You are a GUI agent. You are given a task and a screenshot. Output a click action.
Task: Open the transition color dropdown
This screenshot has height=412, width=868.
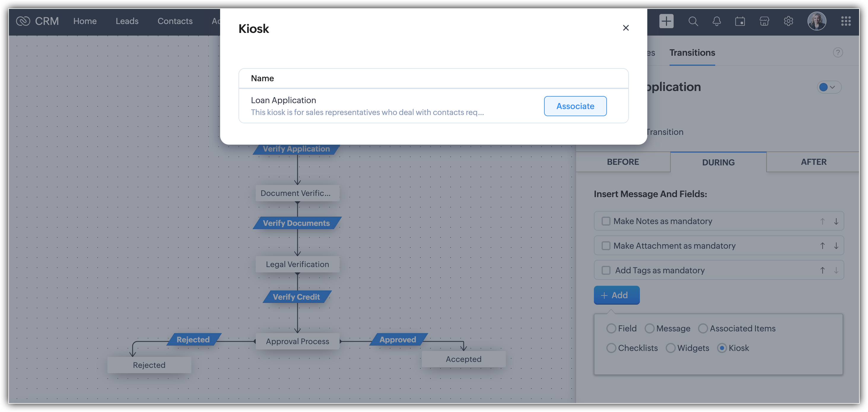(829, 87)
